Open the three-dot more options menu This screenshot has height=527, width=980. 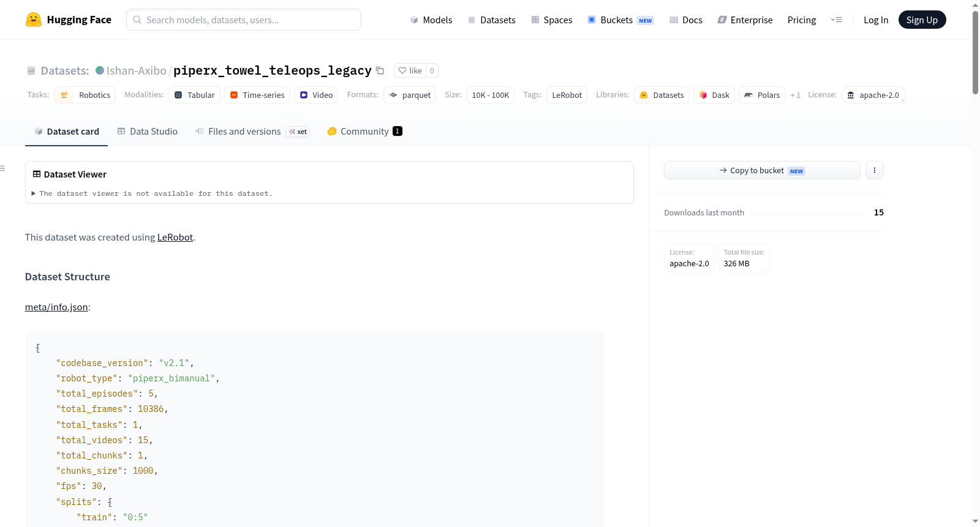tap(875, 170)
